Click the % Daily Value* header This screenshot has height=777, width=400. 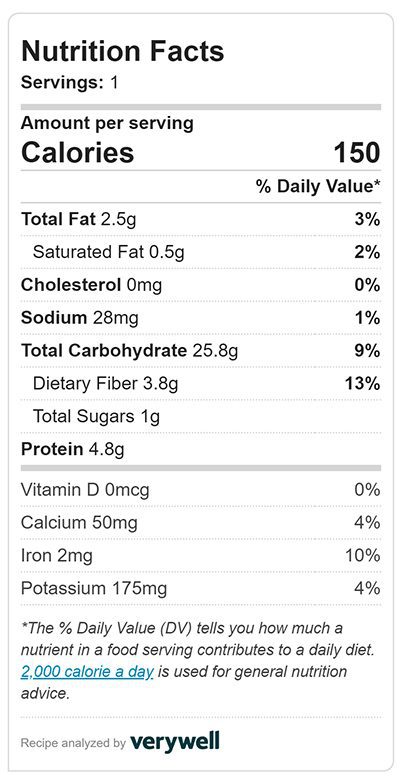coord(318,186)
